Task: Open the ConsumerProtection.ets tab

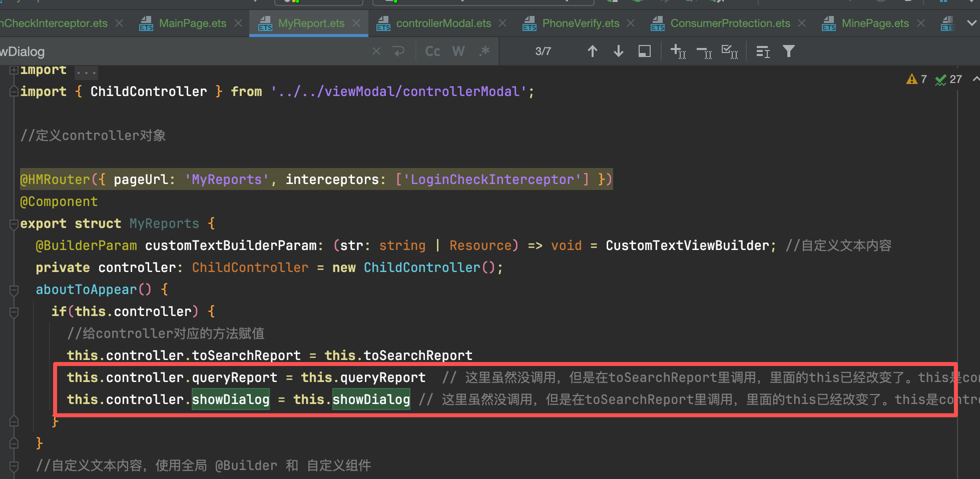Action: (x=730, y=23)
